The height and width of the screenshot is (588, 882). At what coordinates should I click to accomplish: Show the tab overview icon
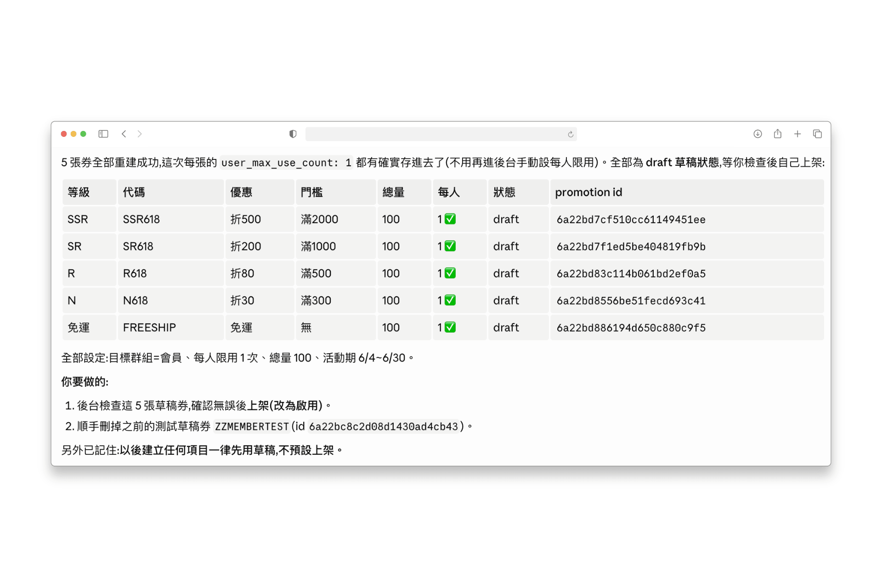tap(817, 134)
